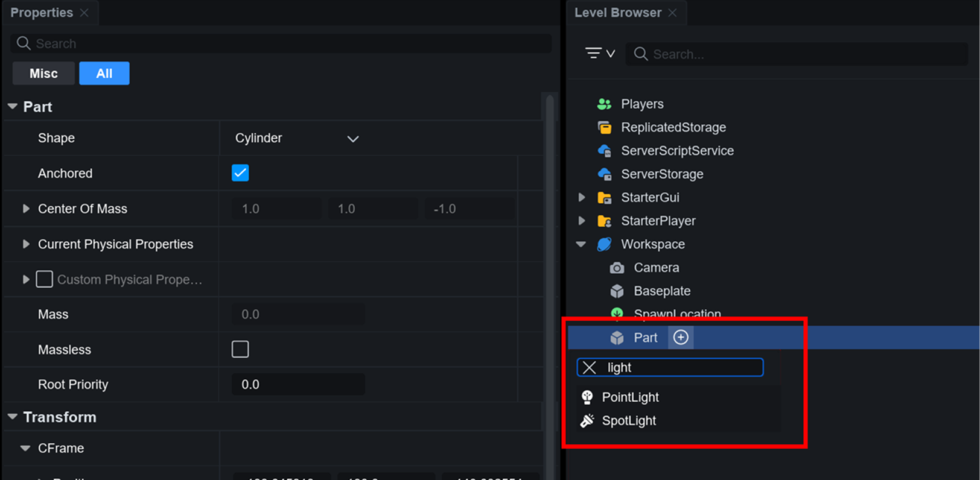Viewport: 980px width, 480px height.
Task: Toggle Custom Physical Properties checkbox
Action: pyautogui.click(x=44, y=279)
